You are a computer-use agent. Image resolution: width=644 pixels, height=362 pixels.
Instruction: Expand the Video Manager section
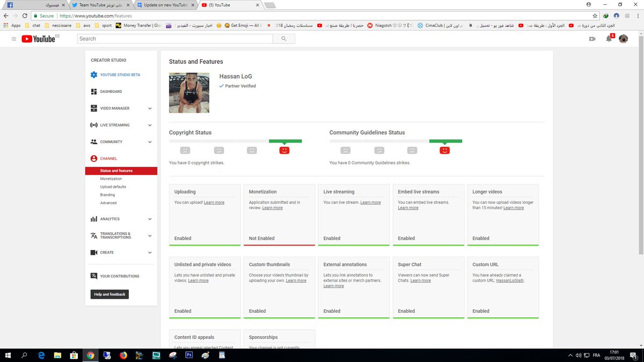pos(150,108)
